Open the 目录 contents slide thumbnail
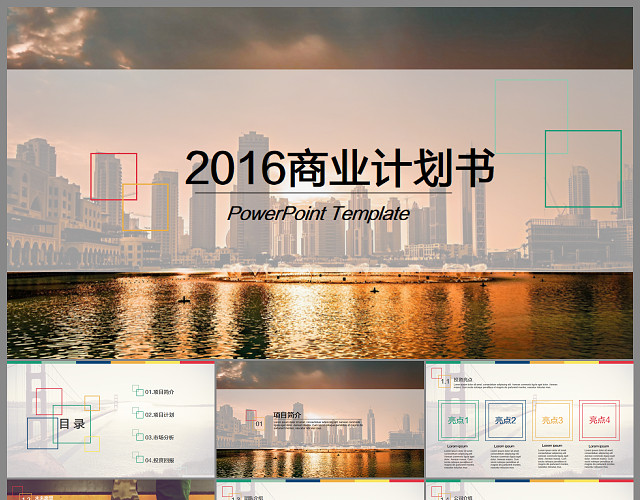640x500 pixels. point(111,419)
